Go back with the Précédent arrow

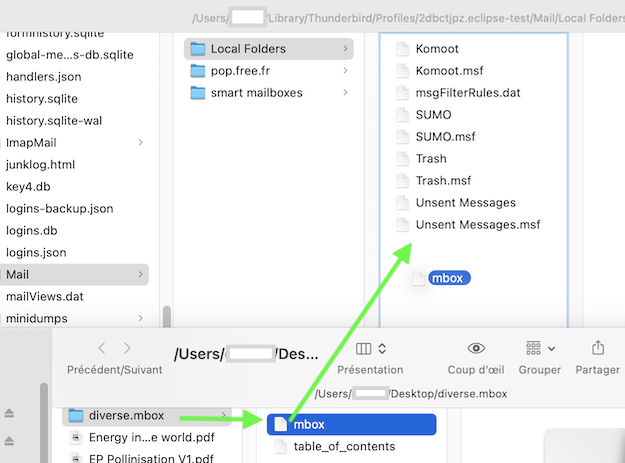click(102, 348)
